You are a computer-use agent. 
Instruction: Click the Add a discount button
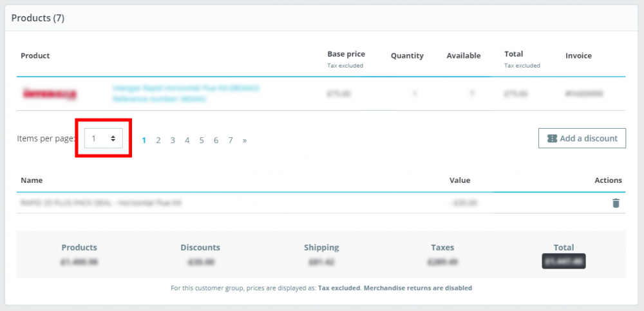[x=582, y=138]
